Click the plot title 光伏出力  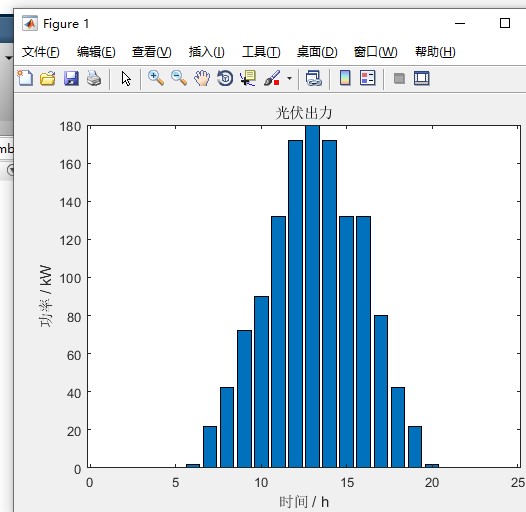304,113
